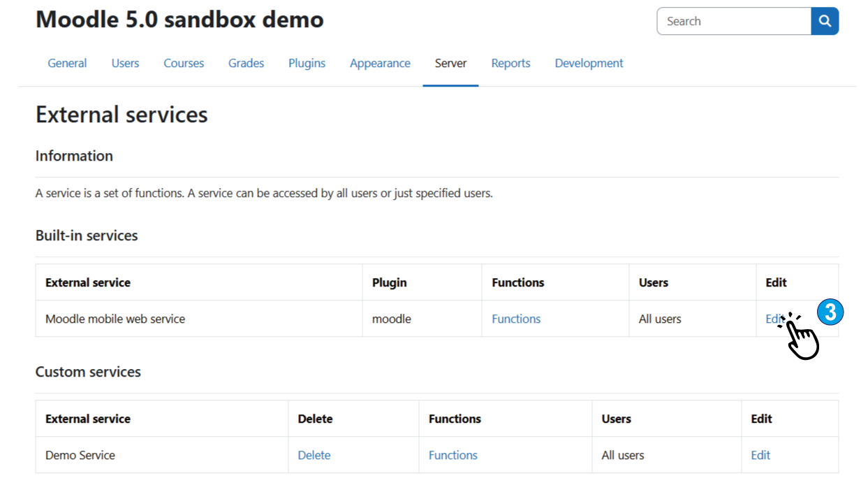Select the Moodle mobile web service name cell
Viewport: 868px width, 499px height.
(115, 319)
